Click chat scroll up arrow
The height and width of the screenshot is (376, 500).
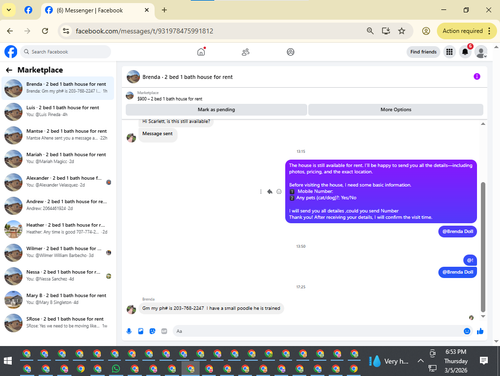(x=483, y=124)
